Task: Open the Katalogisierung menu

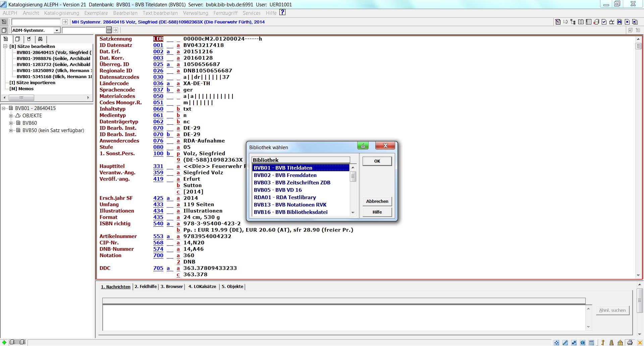Action: (x=61, y=13)
